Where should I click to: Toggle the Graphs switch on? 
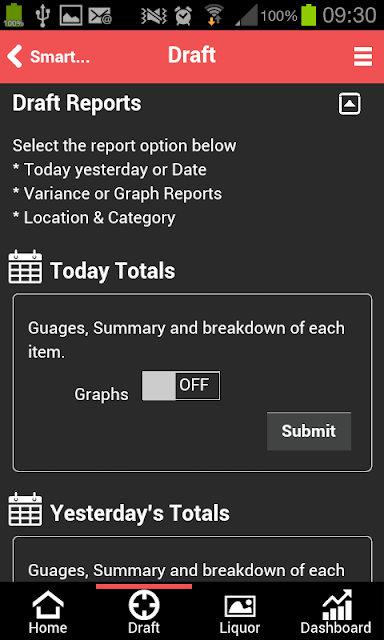point(181,386)
